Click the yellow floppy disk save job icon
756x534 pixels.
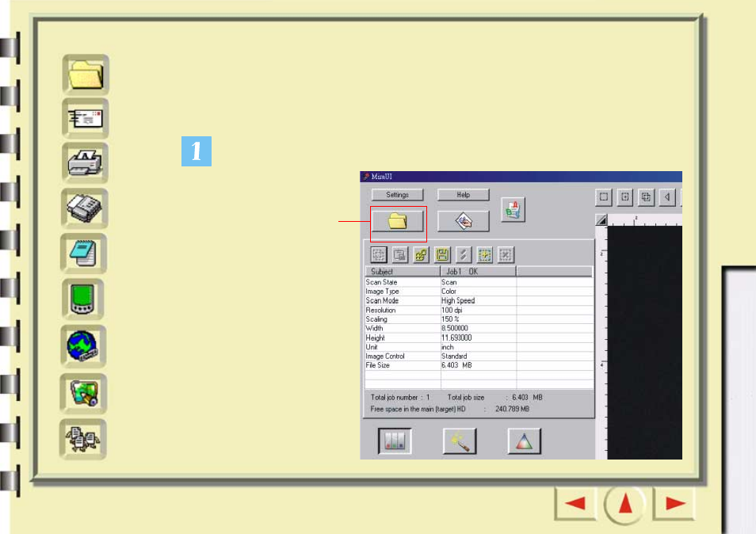click(442, 254)
